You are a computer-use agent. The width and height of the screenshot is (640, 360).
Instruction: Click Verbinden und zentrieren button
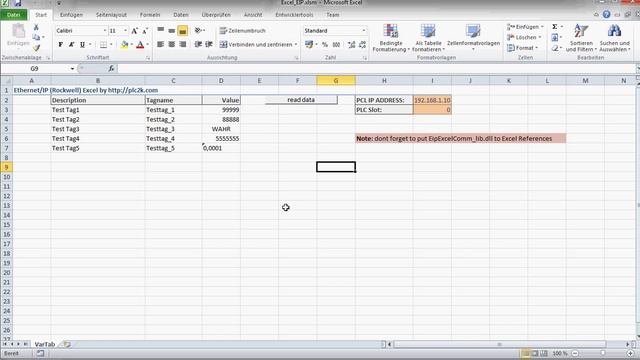coord(256,44)
